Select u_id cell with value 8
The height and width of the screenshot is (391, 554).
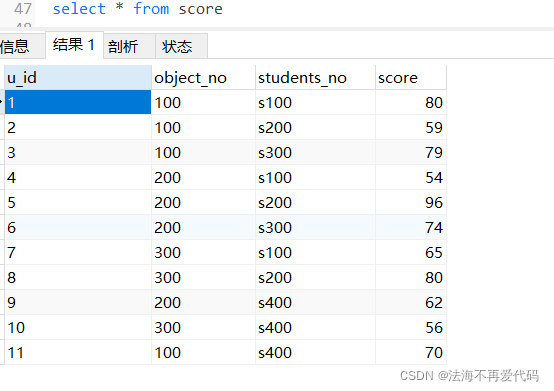(x=78, y=278)
